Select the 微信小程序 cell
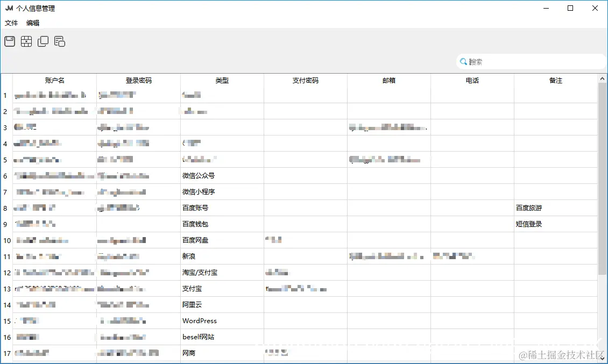The width and height of the screenshot is (608, 364). click(222, 192)
